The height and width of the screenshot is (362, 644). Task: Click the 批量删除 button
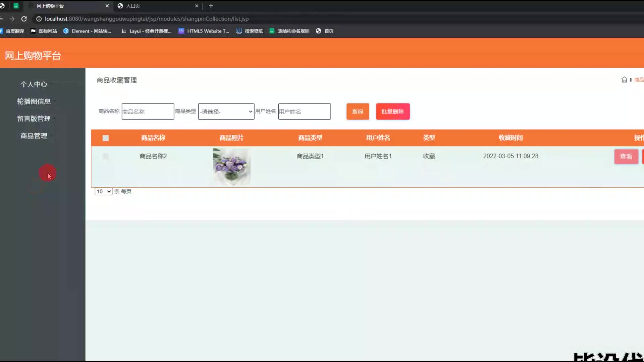pos(393,111)
